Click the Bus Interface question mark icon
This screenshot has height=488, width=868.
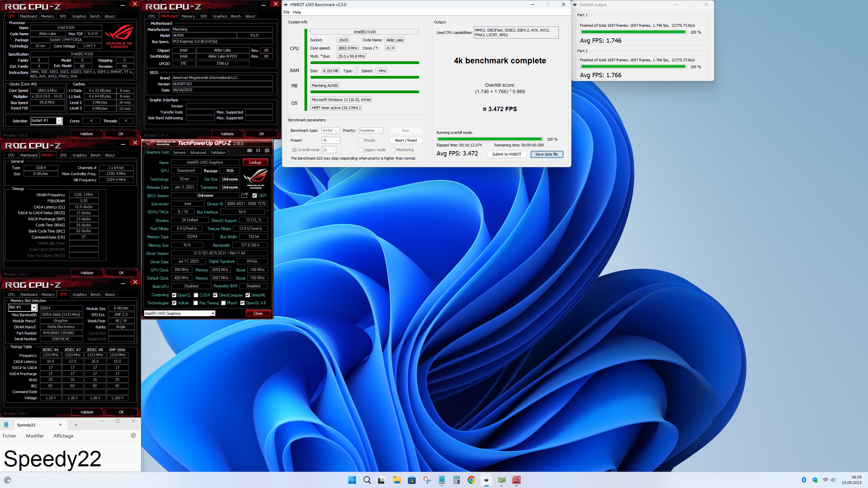(x=267, y=212)
